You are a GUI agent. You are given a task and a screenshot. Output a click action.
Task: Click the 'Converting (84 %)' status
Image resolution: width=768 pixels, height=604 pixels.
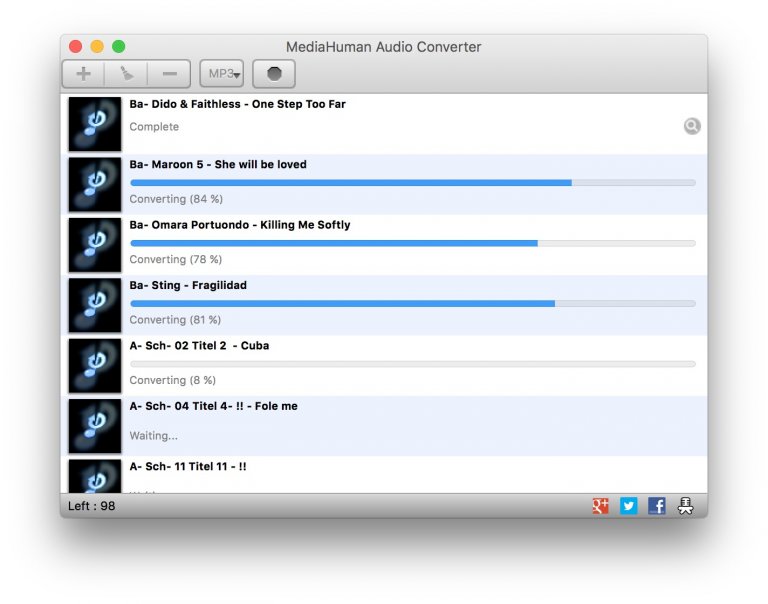pos(176,199)
